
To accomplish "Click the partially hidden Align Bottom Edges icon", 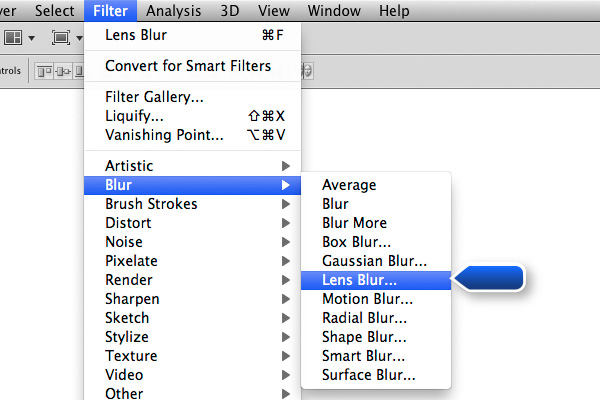I will [x=79, y=71].
